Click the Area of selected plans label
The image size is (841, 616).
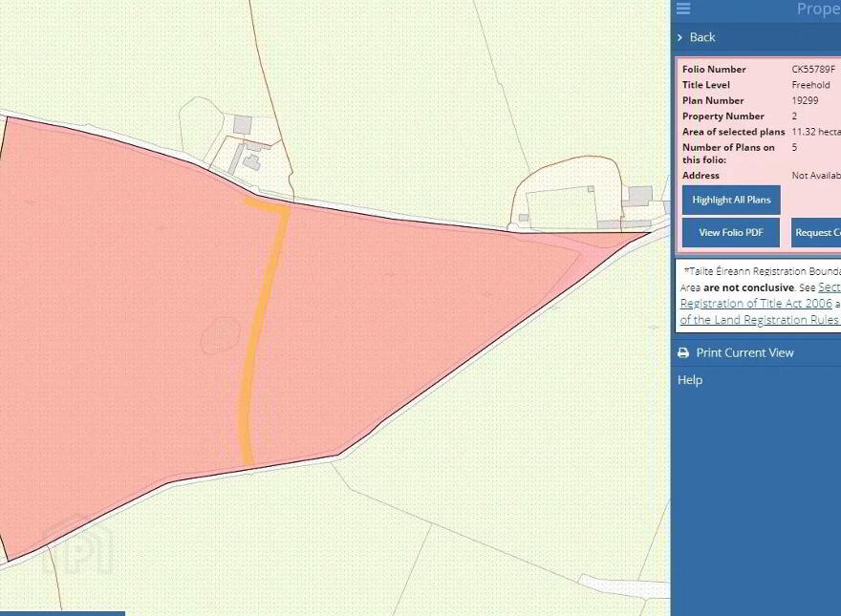point(733,132)
